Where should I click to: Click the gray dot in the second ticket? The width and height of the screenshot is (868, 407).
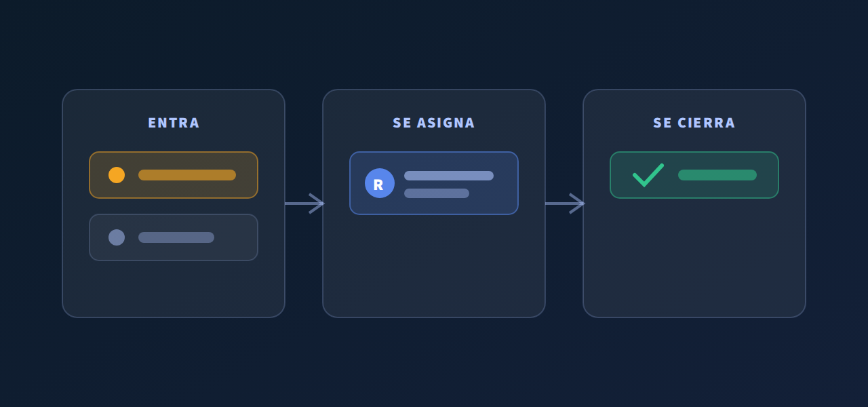pos(117,237)
